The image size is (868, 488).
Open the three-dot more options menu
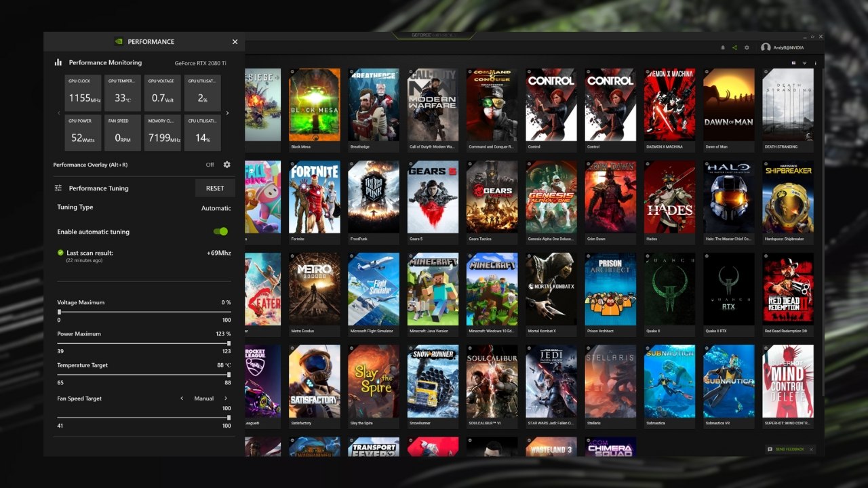click(x=816, y=63)
